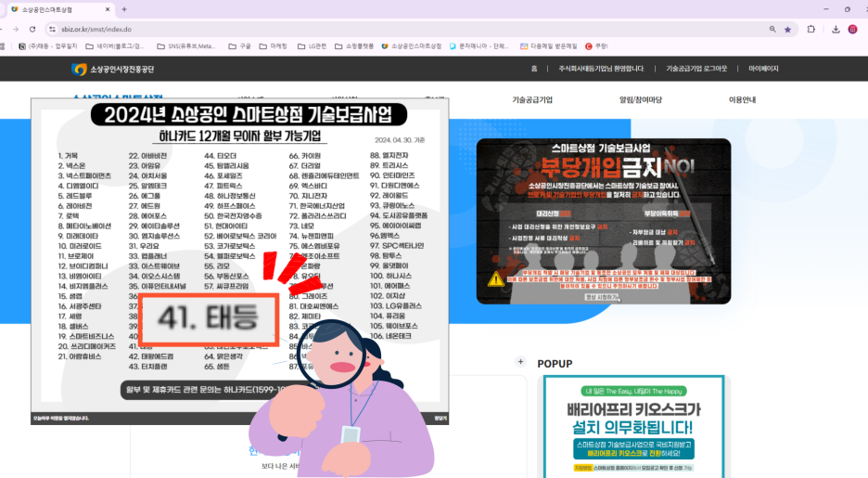Click the text 88. 엘지전자
The width and height of the screenshot is (868, 478).
tap(389, 156)
